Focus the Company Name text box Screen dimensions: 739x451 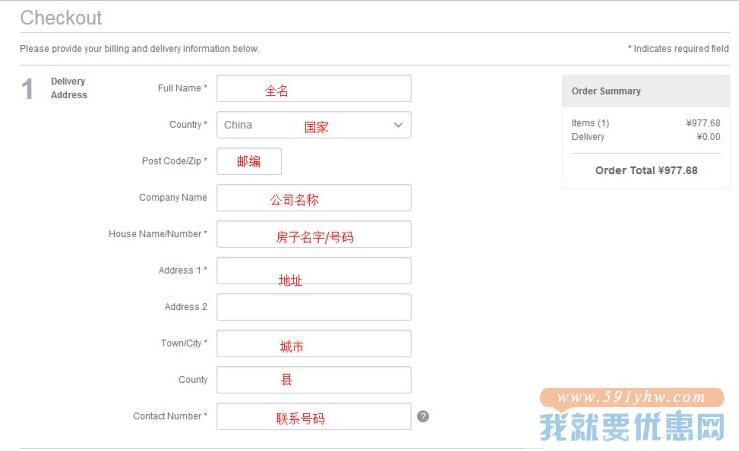click(x=314, y=197)
